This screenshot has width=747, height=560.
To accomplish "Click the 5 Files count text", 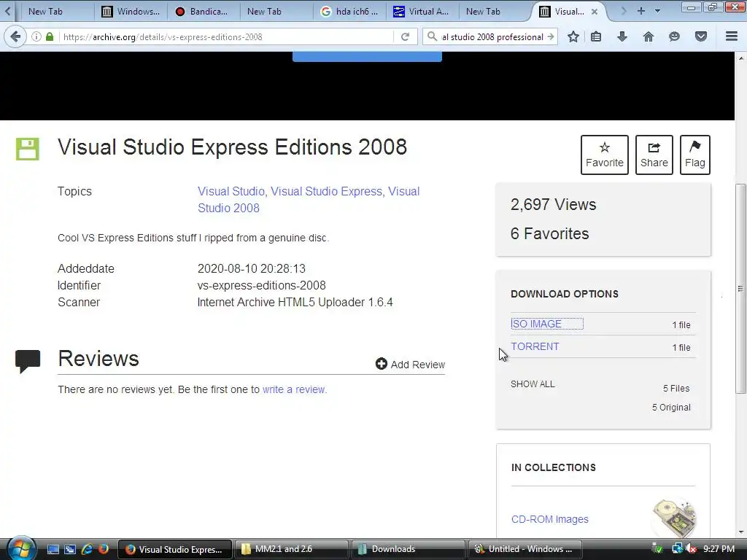I will pyautogui.click(x=676, y=389).
